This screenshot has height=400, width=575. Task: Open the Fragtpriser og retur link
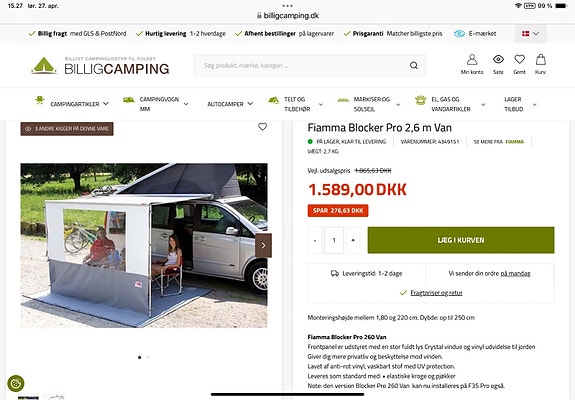pyautogui.click(x=436, y=293)
